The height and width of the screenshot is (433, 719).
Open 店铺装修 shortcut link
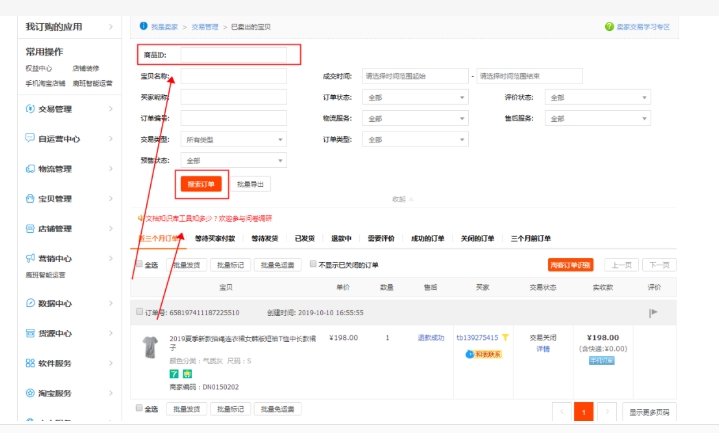[86, 68]
